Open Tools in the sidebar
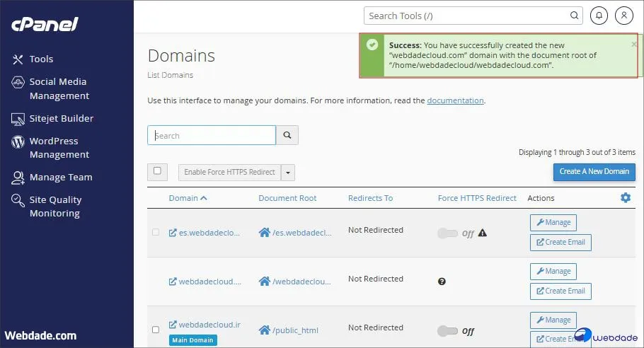 41,59
